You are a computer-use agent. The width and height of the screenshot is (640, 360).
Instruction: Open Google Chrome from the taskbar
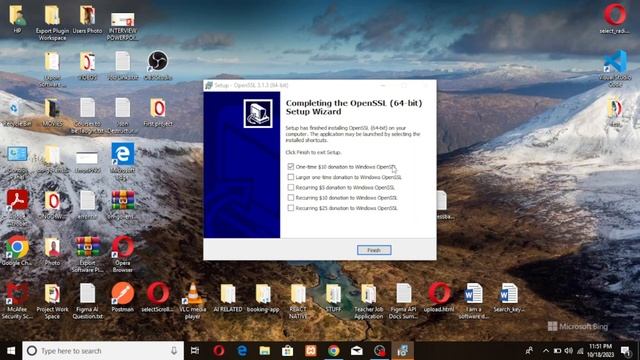333,351
